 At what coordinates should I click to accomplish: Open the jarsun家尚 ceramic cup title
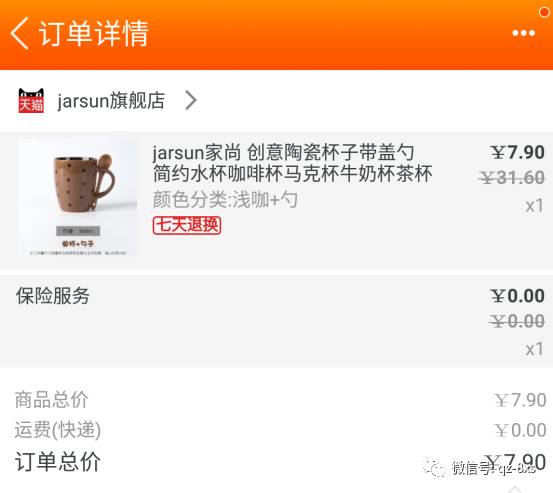click(x=292, y=163)
